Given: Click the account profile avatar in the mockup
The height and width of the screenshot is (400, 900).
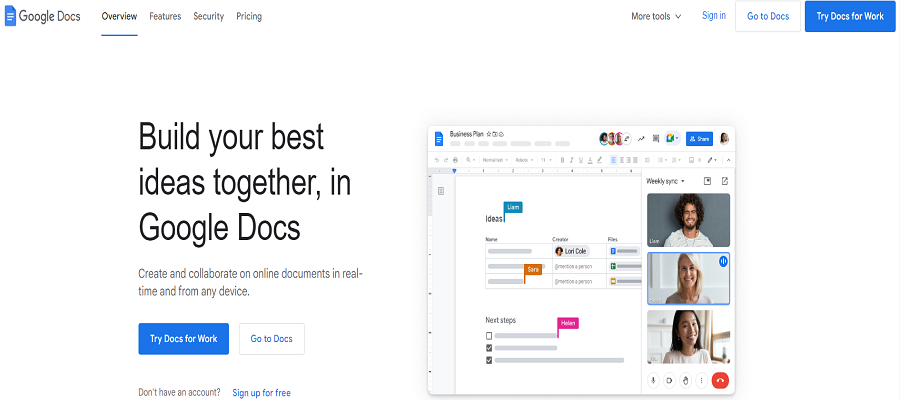Looking at the screenshot, I should [724, 139].
